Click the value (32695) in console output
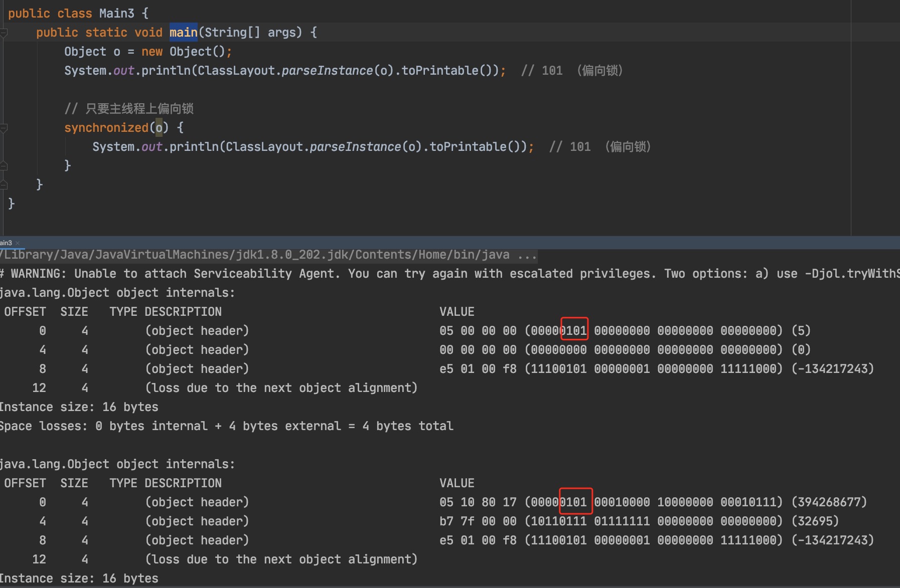The height and width of the screenshot is (588, 900). pos(815,521)
